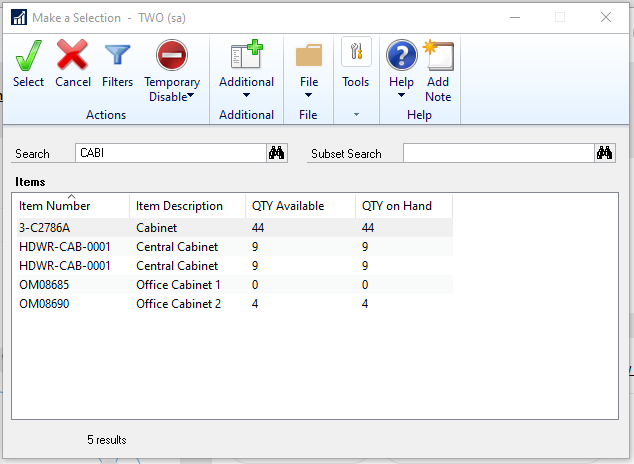Click the binoculars next to Search field
Image resolution: width=634 pixels, height=464 pixels.
click(x=277, y=153)
